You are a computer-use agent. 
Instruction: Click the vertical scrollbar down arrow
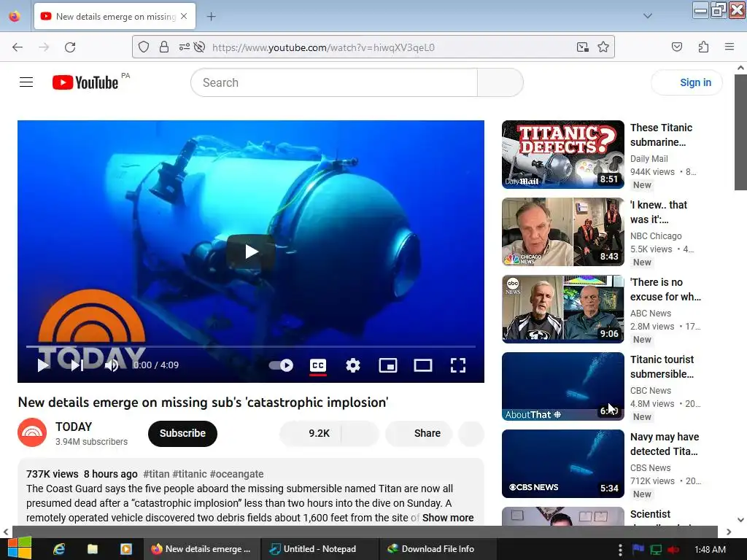[x=740, y=520]
